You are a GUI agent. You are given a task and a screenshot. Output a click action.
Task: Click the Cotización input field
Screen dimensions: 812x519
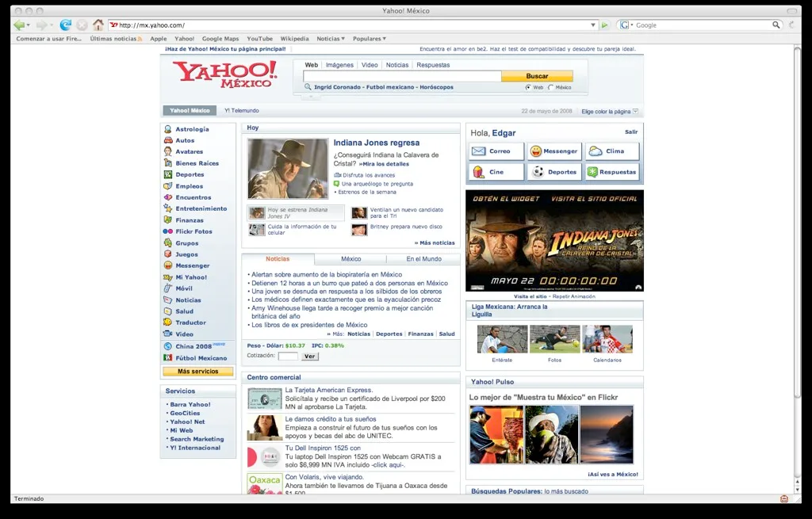pos(288,357)
